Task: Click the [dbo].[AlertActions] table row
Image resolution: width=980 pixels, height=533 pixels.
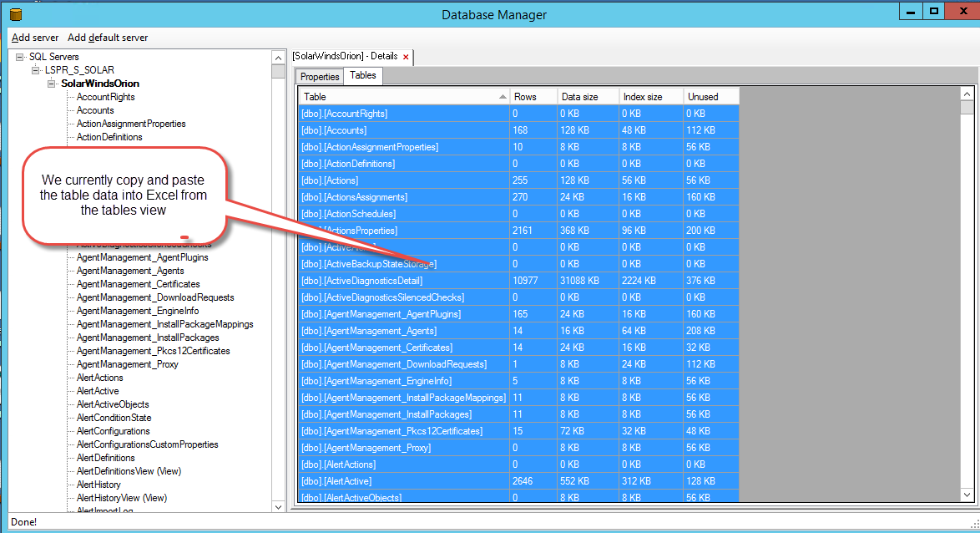Action: point(518,464)
